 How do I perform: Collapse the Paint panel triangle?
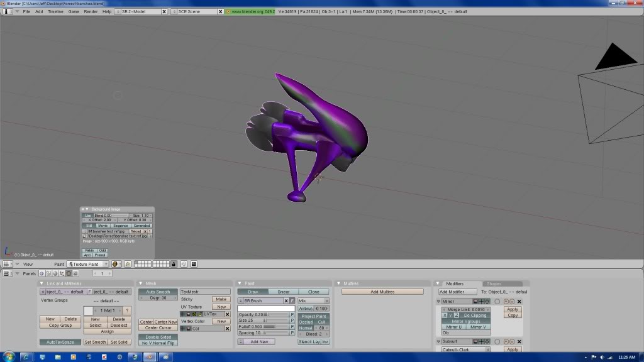(x=240, y=283)
